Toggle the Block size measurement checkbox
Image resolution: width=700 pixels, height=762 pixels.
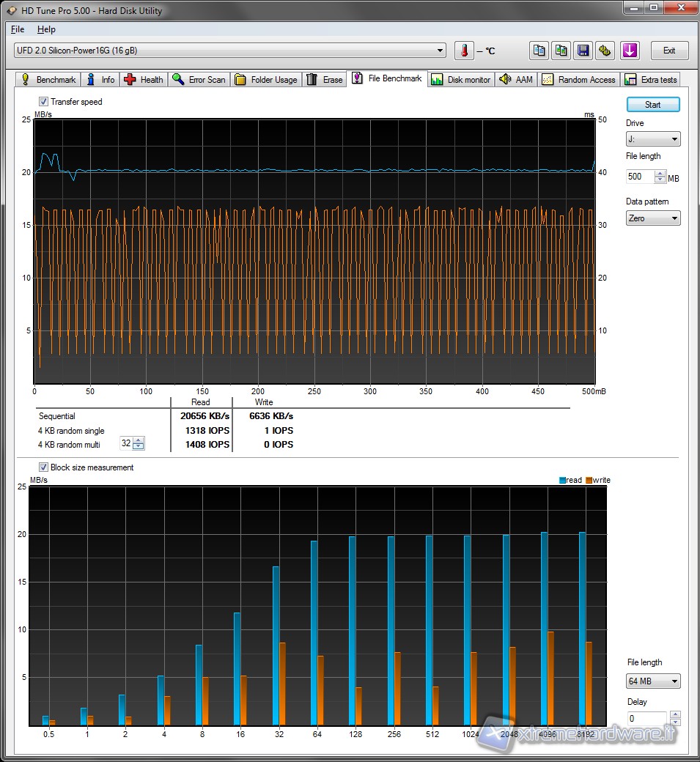(x=43, y=467)
